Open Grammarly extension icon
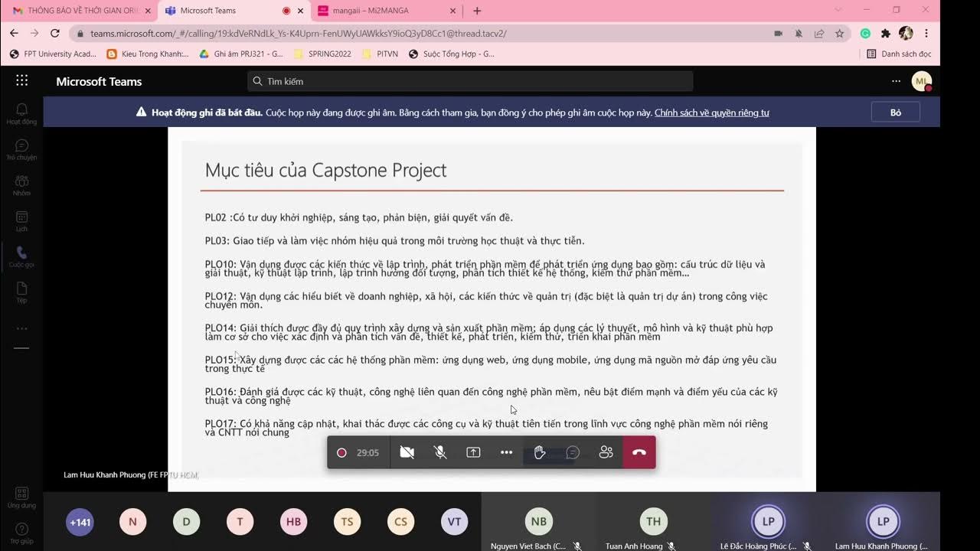The height and width of the screenshot is (551, 980). click(x=865, y=34)
